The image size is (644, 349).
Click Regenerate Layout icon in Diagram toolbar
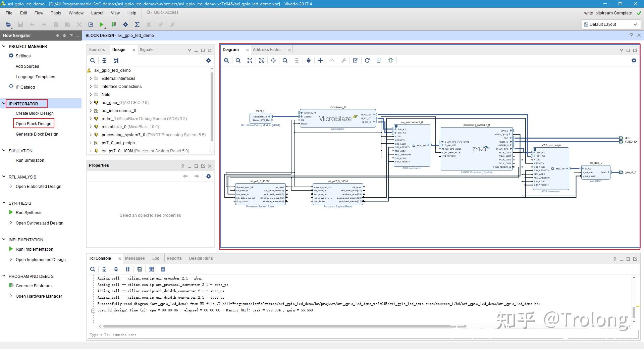click(x=367, y=60)
